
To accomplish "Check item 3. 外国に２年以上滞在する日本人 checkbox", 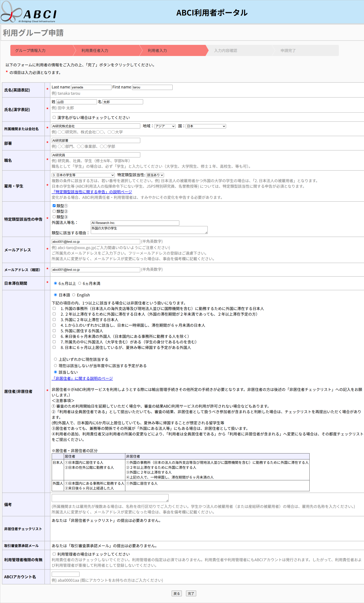I will (54, 320).
